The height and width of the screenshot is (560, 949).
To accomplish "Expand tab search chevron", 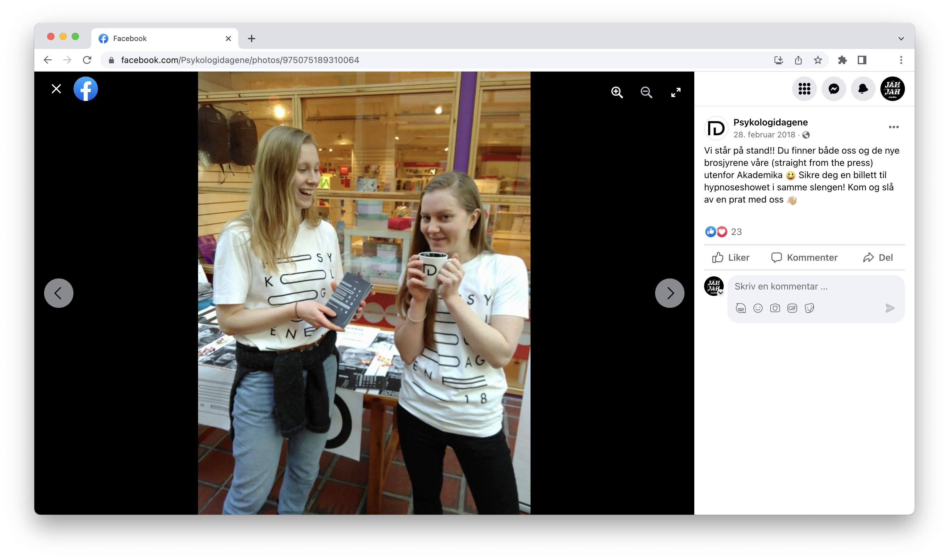I will point(901,39).
